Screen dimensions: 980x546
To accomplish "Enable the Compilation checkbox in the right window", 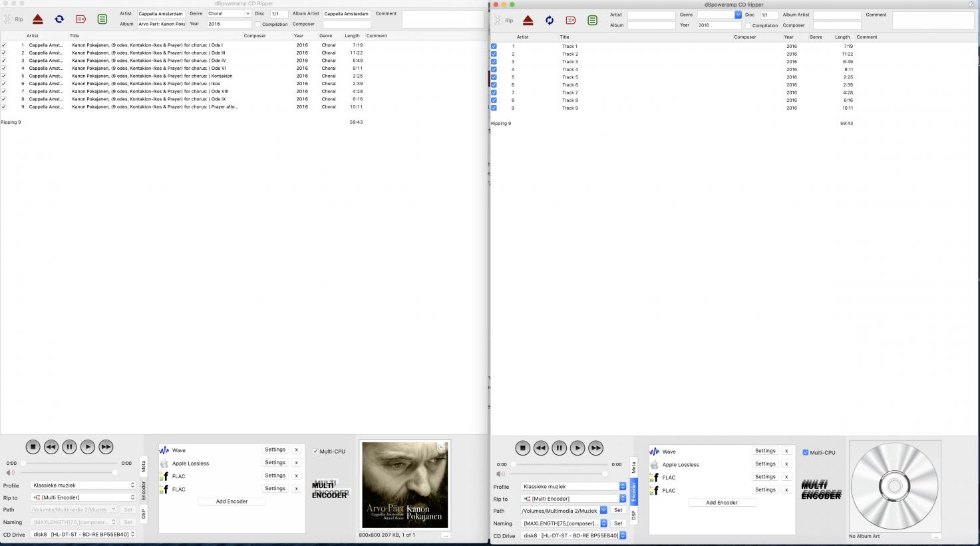I will point(748,26).
